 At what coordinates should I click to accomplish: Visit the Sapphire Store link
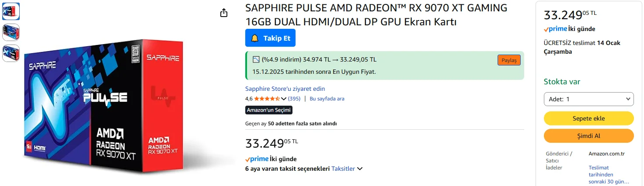click(285, 89)
